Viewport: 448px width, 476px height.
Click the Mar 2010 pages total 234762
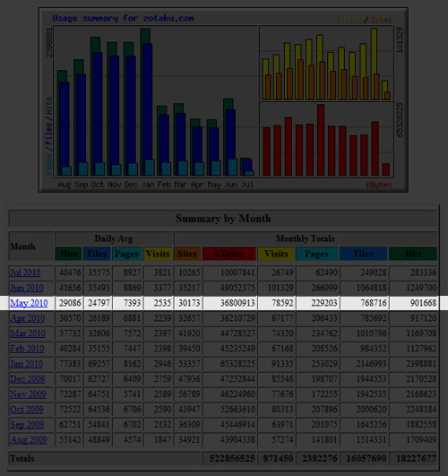coord(324,333)
